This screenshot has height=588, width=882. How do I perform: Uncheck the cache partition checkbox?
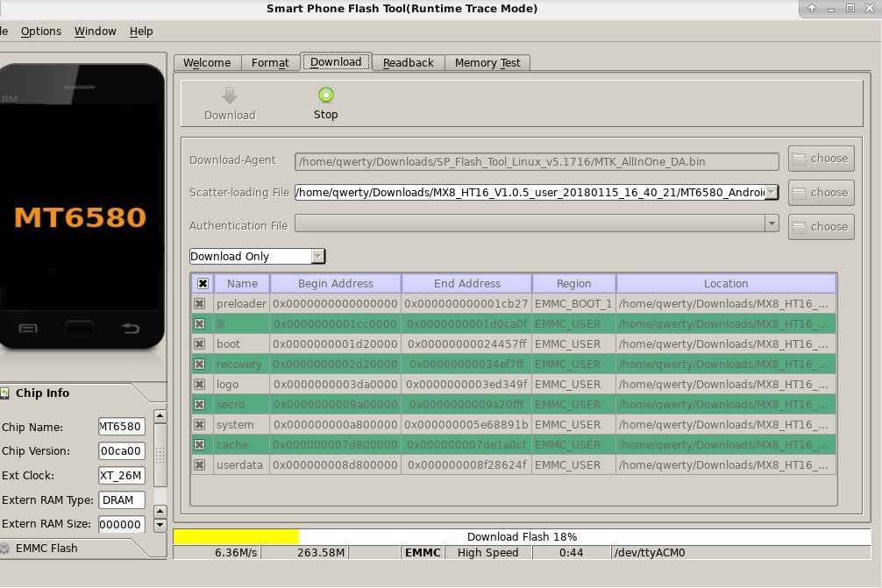click(199, 445)
